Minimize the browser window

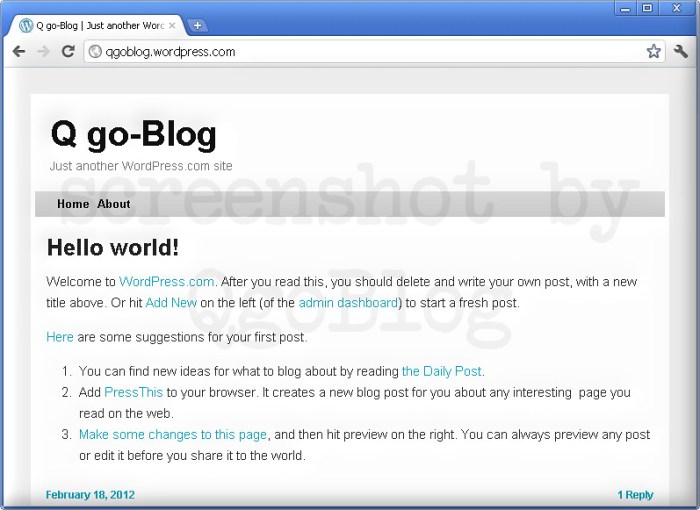click(x=625, y=8)
